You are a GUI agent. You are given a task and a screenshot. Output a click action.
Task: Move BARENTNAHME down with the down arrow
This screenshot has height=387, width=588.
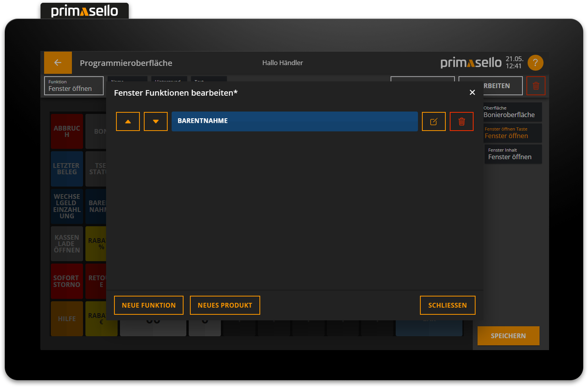(155, 121)
